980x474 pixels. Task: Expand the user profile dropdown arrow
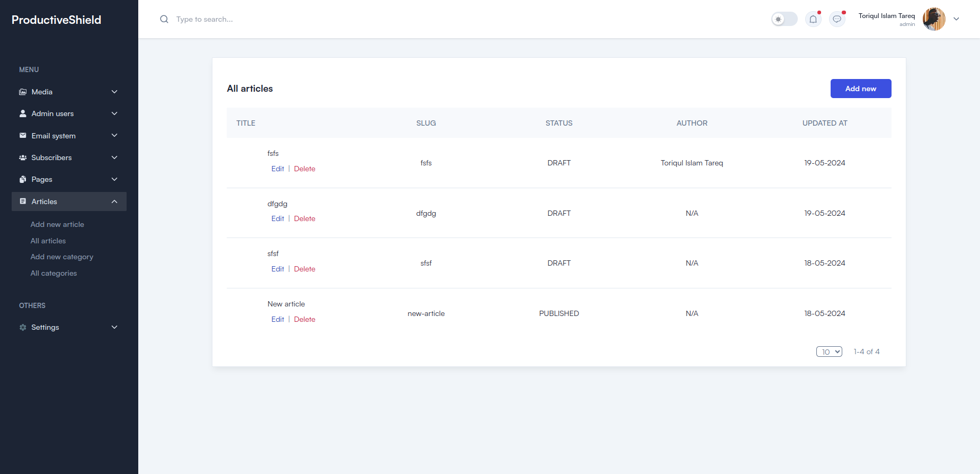pyautogui.click(x=956, y=19)
